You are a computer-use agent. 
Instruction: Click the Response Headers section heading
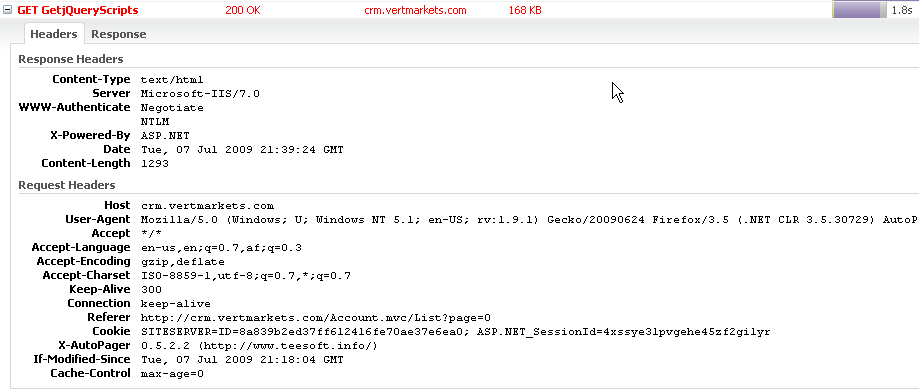[x=71, y=59]
